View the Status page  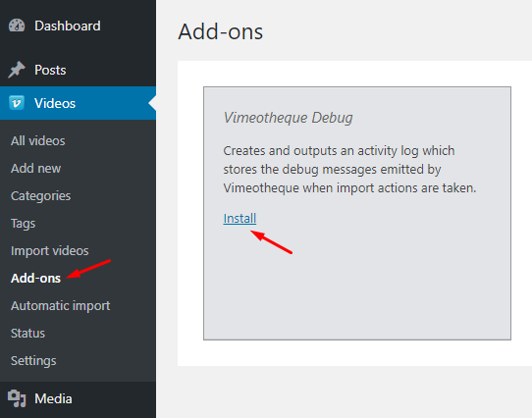pos(27,334)
